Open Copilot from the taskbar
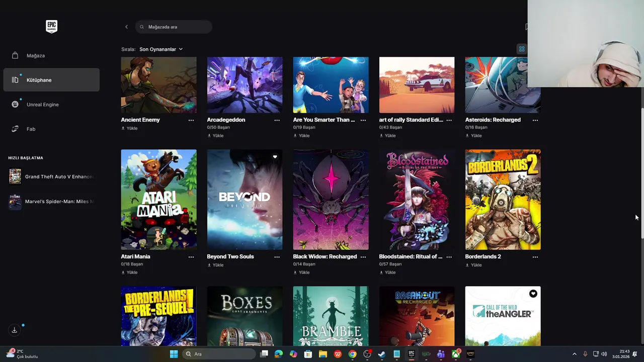Image resolution: width=644 pixels, height=362 pixels. pyautogui.click(x=293, y=354)
